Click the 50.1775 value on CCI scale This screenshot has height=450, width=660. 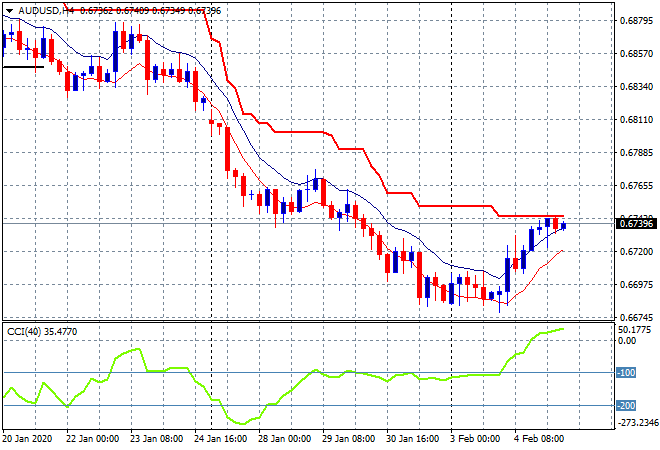(x=635, y=329)
